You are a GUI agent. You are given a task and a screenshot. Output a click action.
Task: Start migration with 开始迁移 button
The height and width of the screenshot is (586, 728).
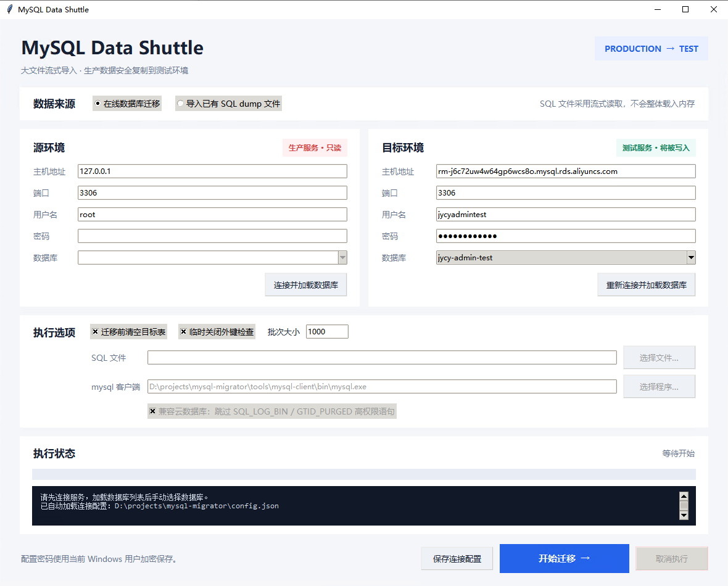(564, 559)
